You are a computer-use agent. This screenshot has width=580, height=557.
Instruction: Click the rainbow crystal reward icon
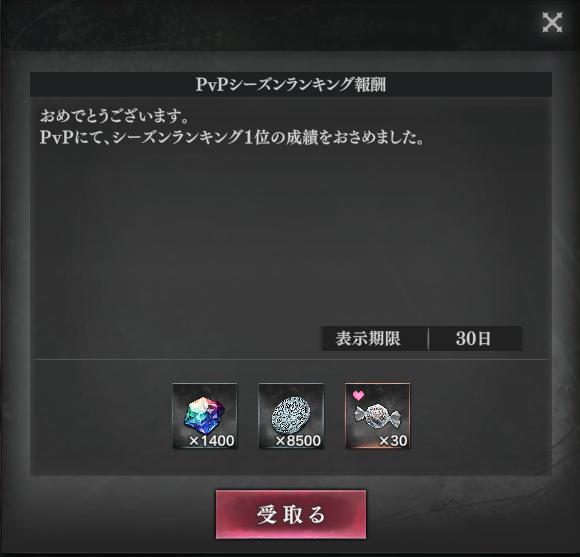(x=205, y=416)
